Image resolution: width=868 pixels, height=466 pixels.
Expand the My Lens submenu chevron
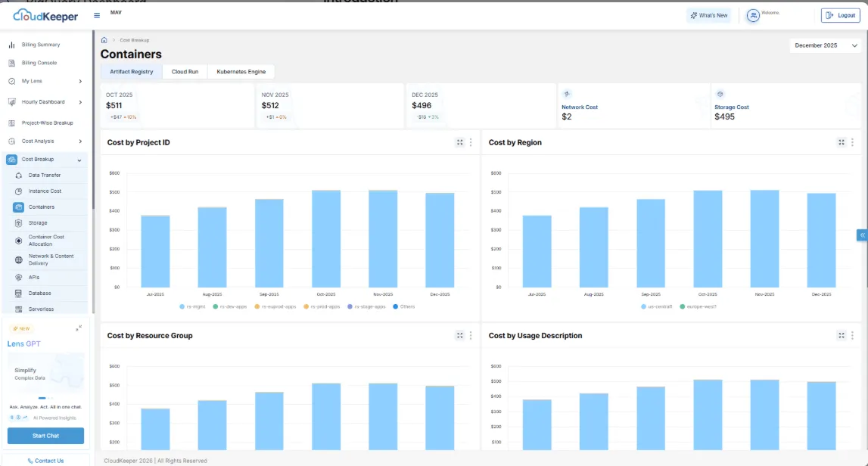(80, 82)
